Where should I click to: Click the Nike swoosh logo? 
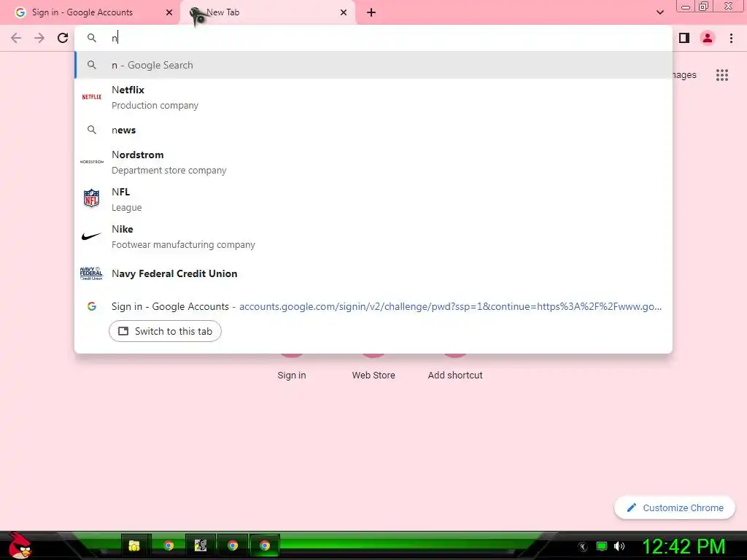tap(91, 236)
